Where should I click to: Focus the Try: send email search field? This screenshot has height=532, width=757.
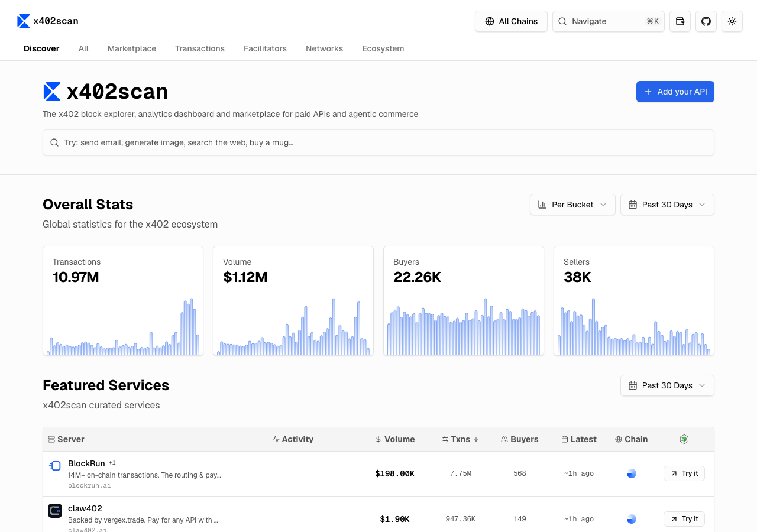378,142
